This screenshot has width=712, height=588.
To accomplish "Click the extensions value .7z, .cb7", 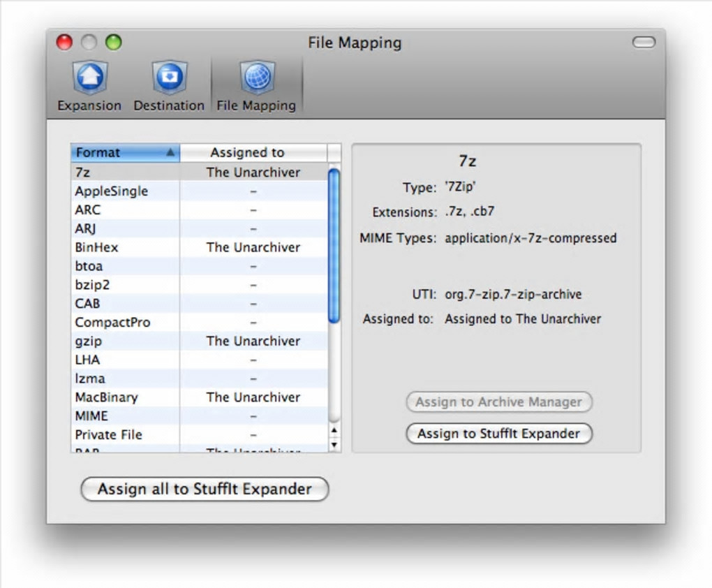I will pyautogui.click(x=470, y=212).
